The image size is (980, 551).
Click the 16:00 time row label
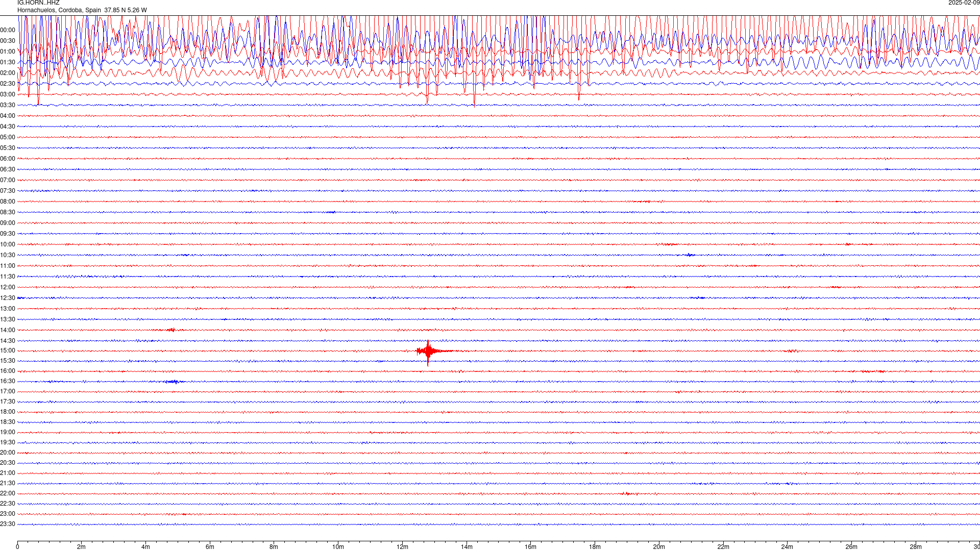[8, 371]
